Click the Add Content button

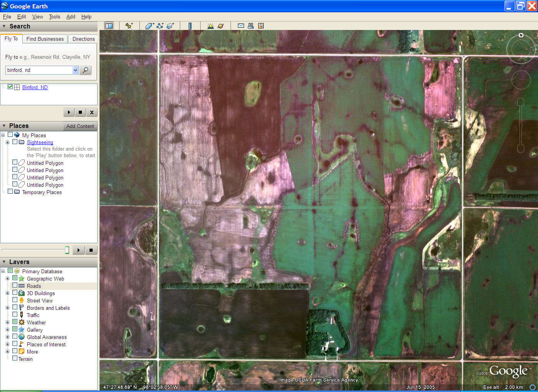(x=80, y=126)
